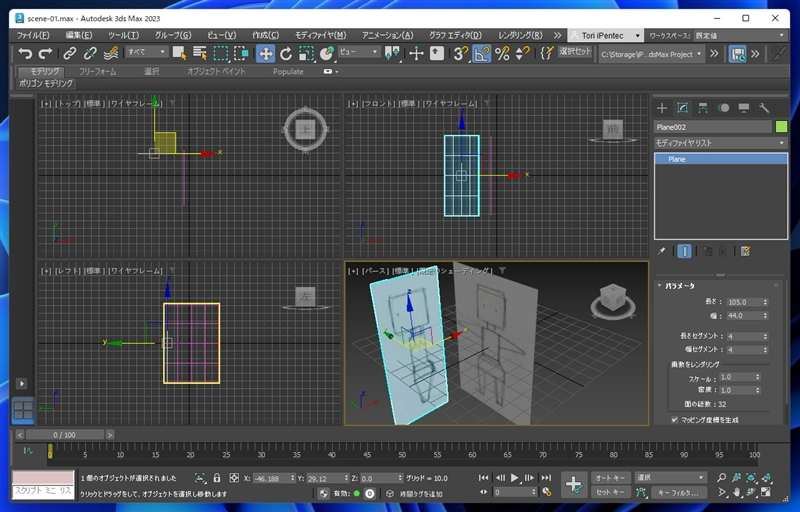Click the Redo arrow icon
The image size is (800, 512).
click(x=45, y=53)
